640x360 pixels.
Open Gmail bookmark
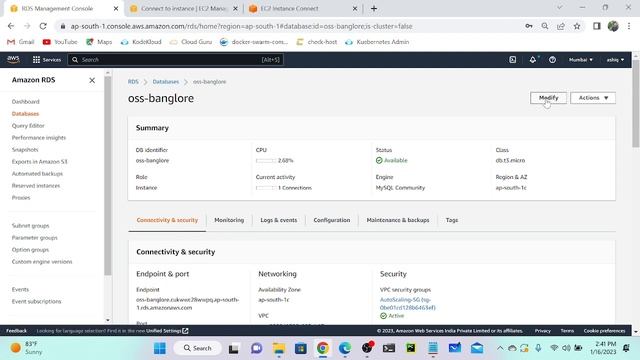(21, 42)
